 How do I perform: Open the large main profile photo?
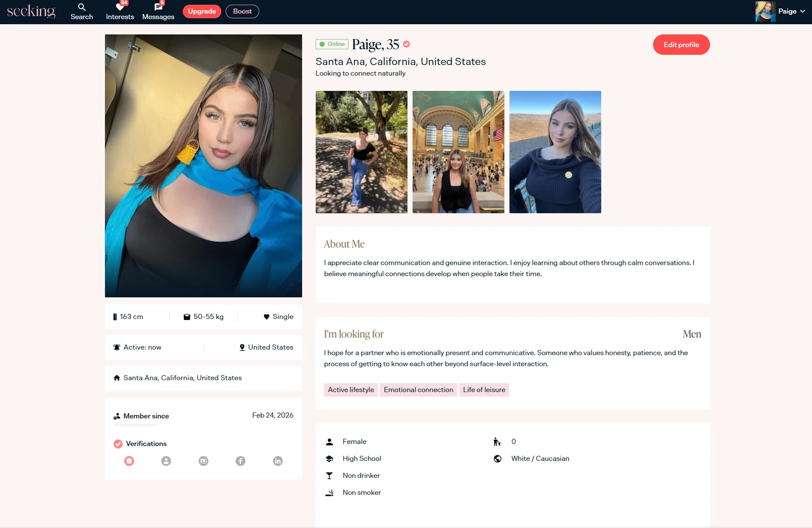[x=204, y=166]
